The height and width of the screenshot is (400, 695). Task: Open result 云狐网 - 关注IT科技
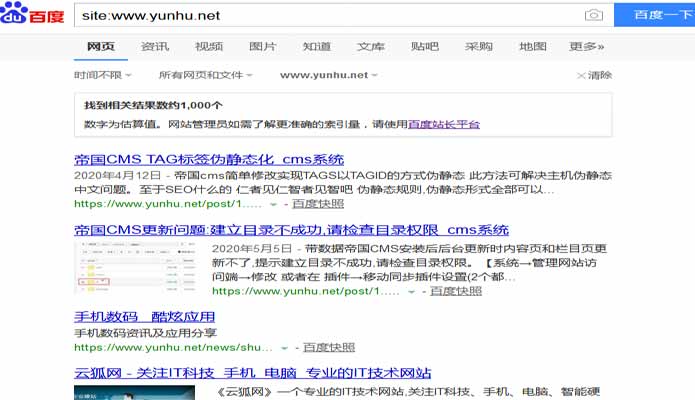(253, 373)
